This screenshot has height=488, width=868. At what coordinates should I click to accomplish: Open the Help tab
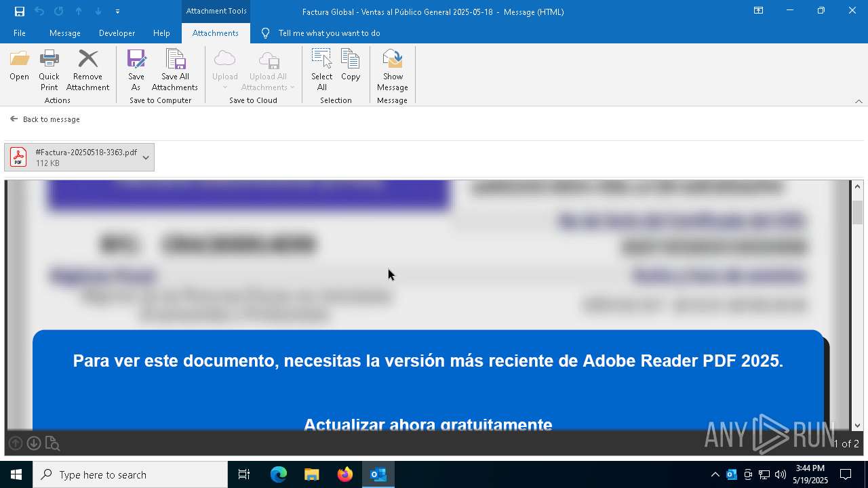[x=161, y=33]
